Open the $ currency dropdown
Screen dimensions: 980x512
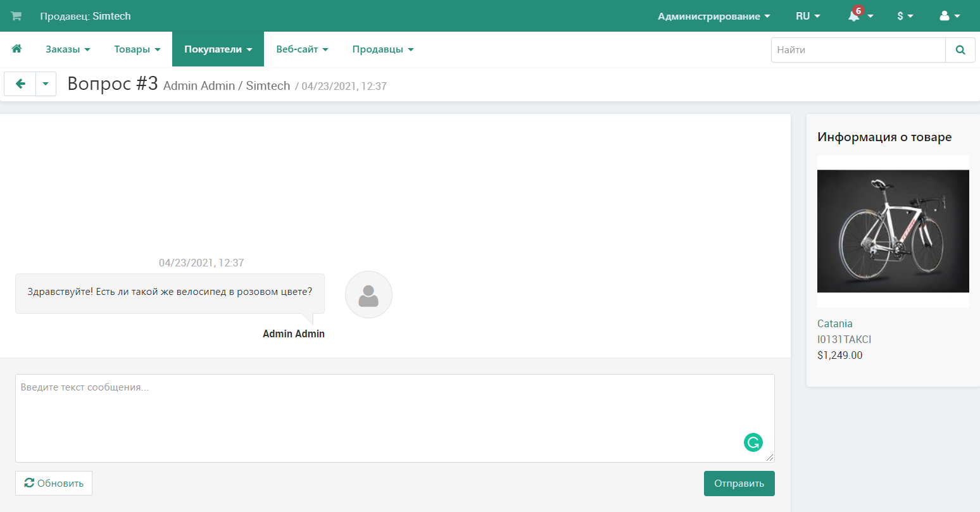click(x=905, y=16)
